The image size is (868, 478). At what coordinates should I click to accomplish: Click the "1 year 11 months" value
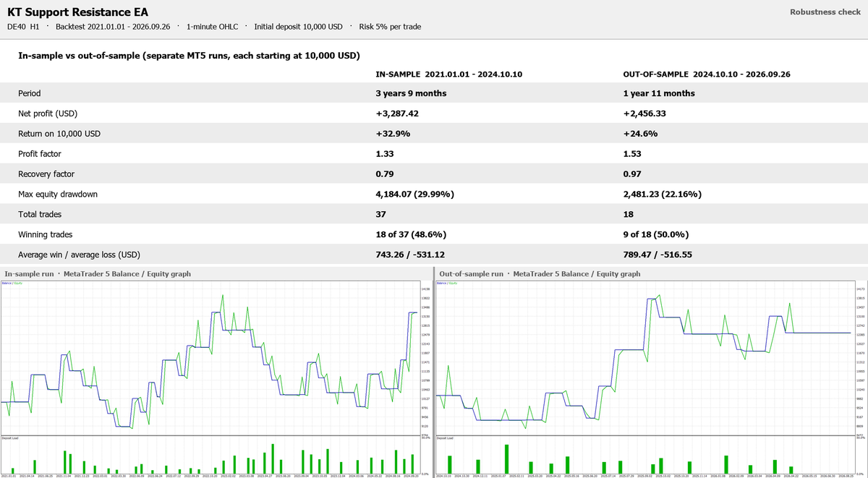(659, 93)
